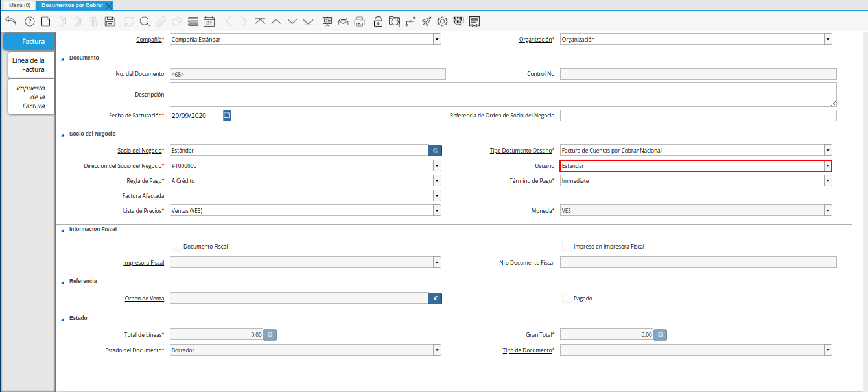The image size is (868, 392).
Task: Enable the Documento Fiscal checkbox
Action: (176, 246)
